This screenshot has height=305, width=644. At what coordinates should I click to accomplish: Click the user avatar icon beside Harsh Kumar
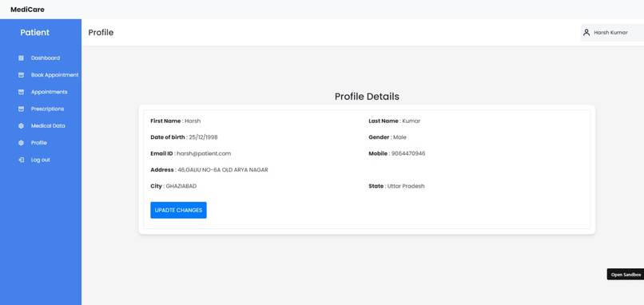(x=586, y=33)
